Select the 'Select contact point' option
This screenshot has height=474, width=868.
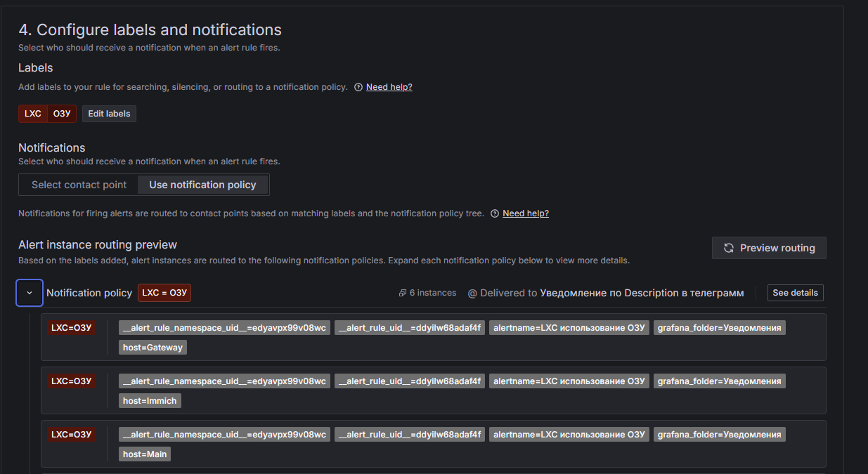pos(79,185)
